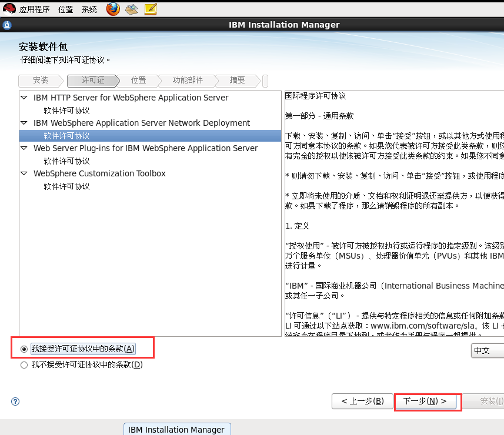
Task: Collapse WebSphere Application Server Network Deployment node
Action: click(x=24, y=123)
